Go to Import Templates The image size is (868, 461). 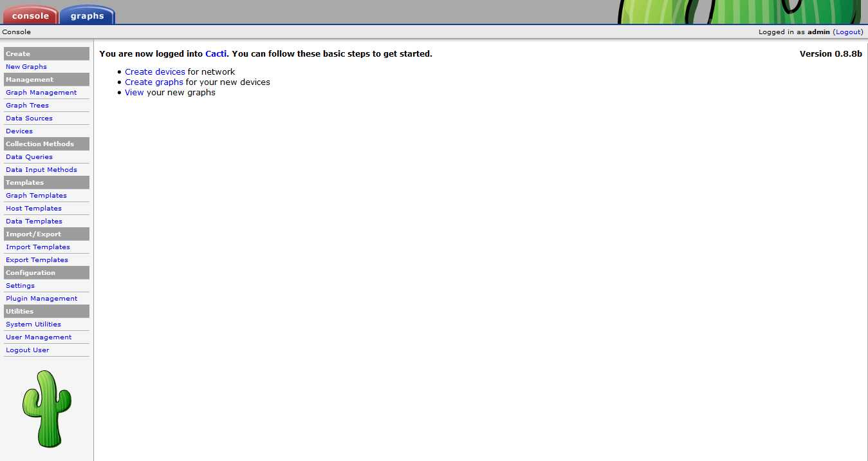[x=38, y=247]
